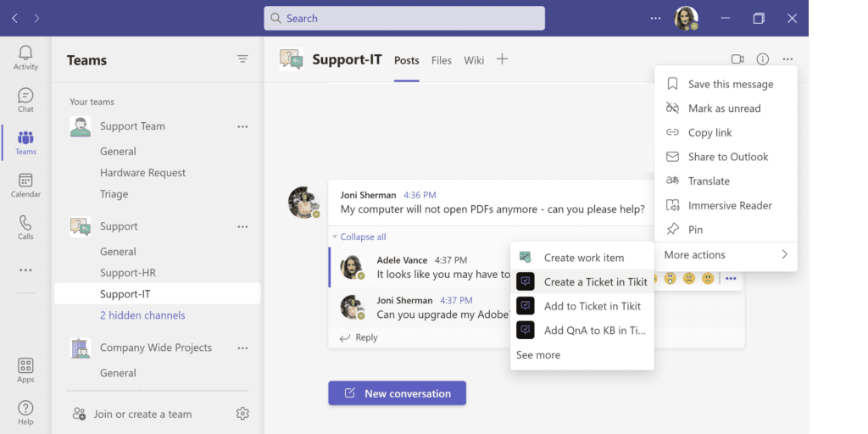This screenshot has width=868, height=434.
Task: Open the Wiki tab
Action: click(474, 60)
